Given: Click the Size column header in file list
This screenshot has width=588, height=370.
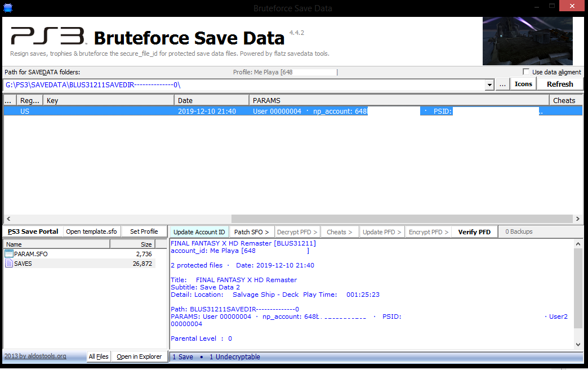Looking at the screenshot, I should pyautogui.click(x=133, y=244).
